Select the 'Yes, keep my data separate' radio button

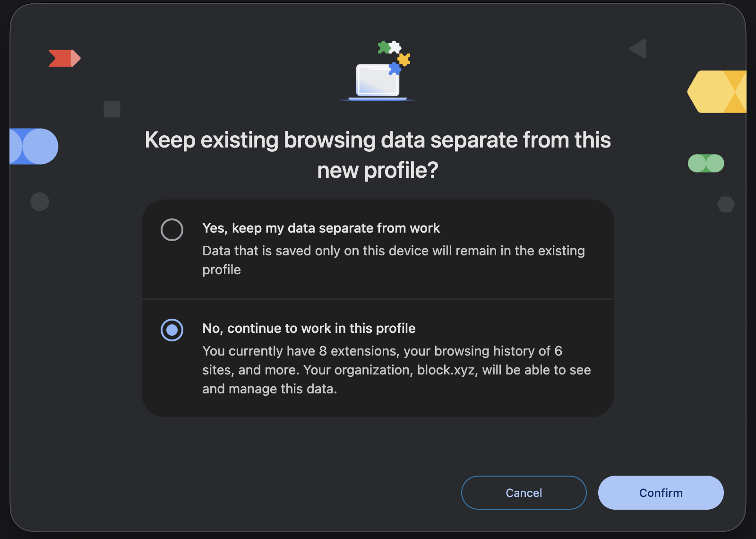172,230
